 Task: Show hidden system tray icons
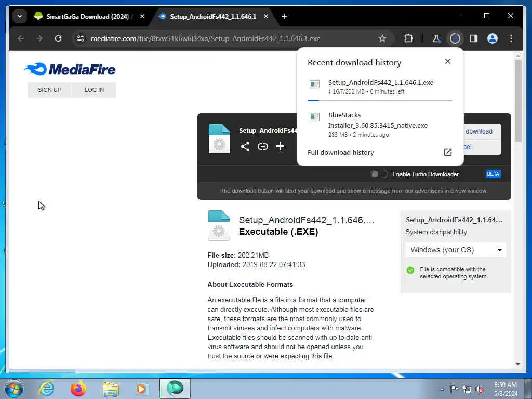click(x=442, y=389)
